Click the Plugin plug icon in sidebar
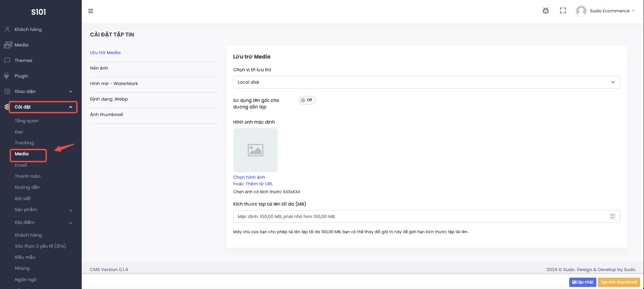This screenshot has height=289, width=644. (7, 76)
